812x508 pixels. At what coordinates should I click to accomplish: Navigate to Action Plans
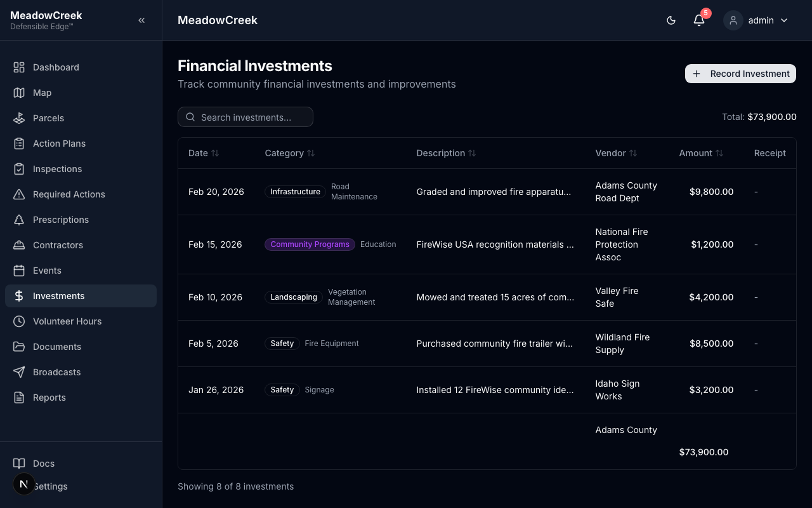(81, 144)
